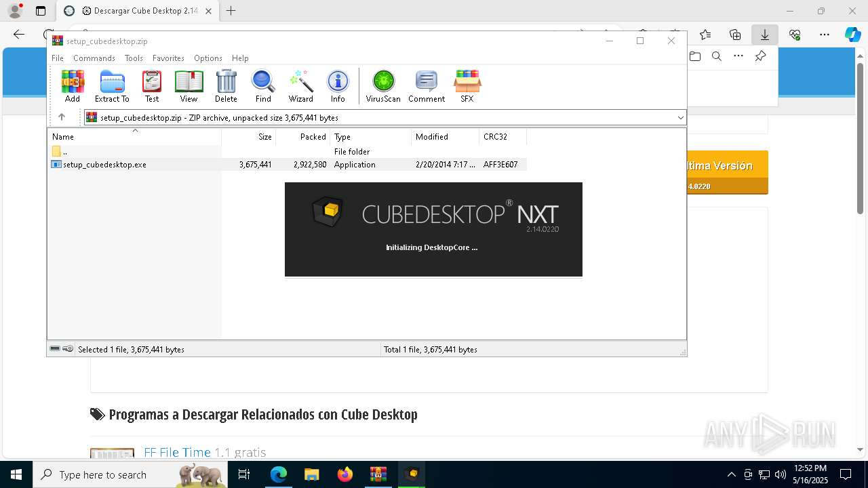Viewport: 868px width, 488px height.
Task: Click the Comment toolbar icon
Action: click(x=427, y=86)
